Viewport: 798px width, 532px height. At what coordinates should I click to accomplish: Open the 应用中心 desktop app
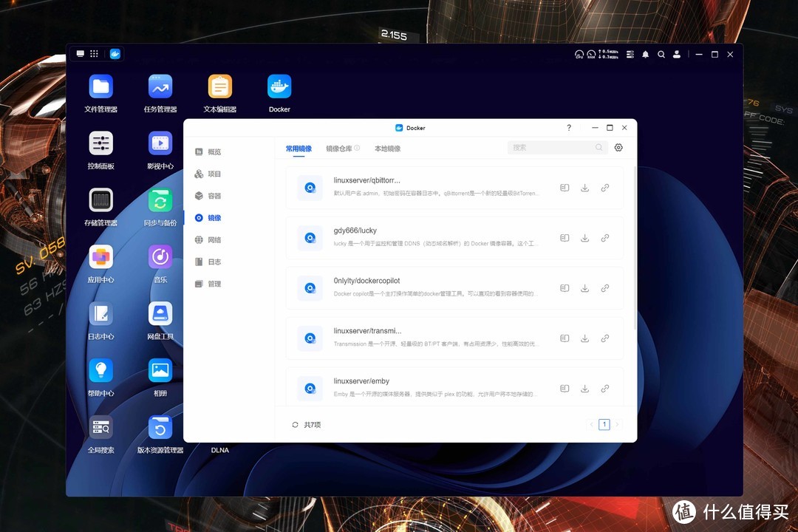coord(101,258)
